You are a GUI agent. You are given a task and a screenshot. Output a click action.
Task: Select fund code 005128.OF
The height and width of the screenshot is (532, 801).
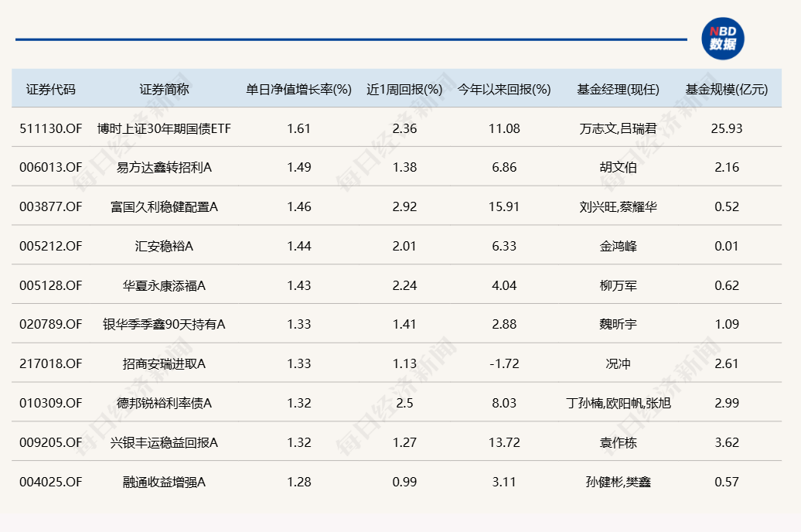click(x=50, y=285)
